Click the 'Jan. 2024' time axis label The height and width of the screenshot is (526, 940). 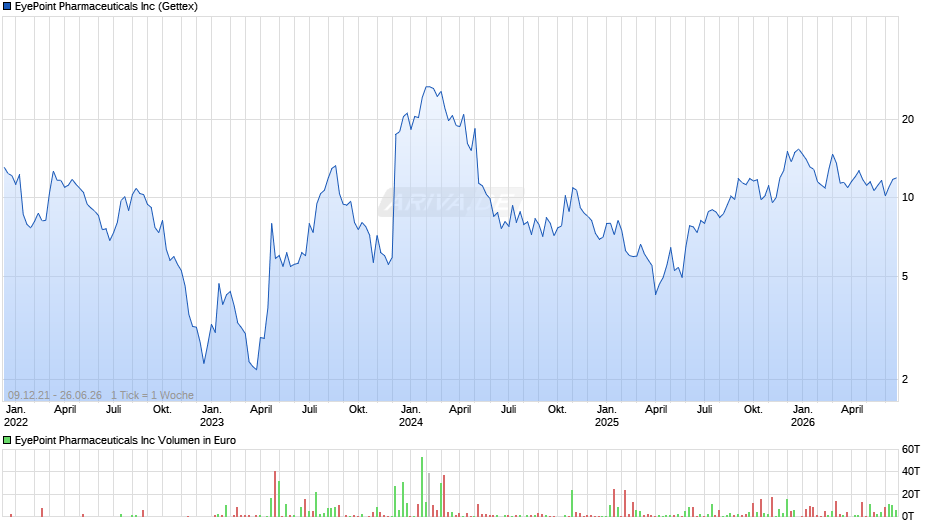[x=411, y=416]
